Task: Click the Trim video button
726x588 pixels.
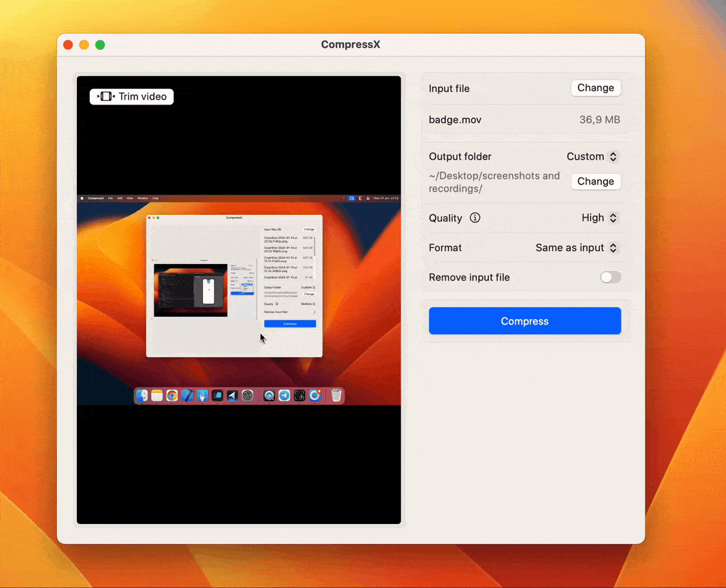Action: point(132,97)
